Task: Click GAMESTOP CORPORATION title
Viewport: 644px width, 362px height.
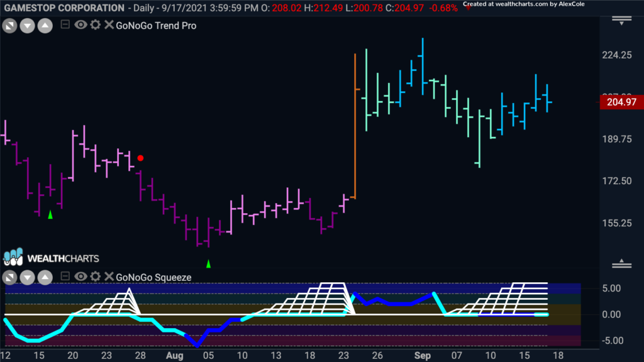Action: tap(64, 8)
